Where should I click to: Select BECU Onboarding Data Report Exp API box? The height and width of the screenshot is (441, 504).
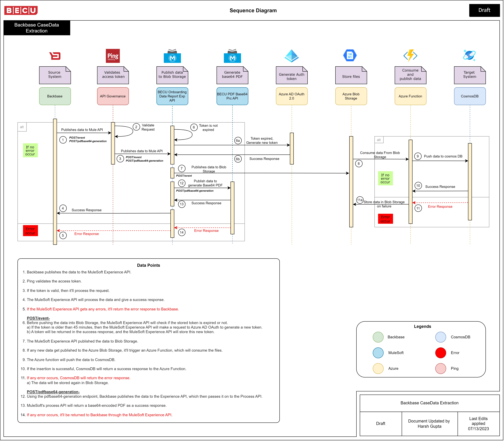coord(172,96)
